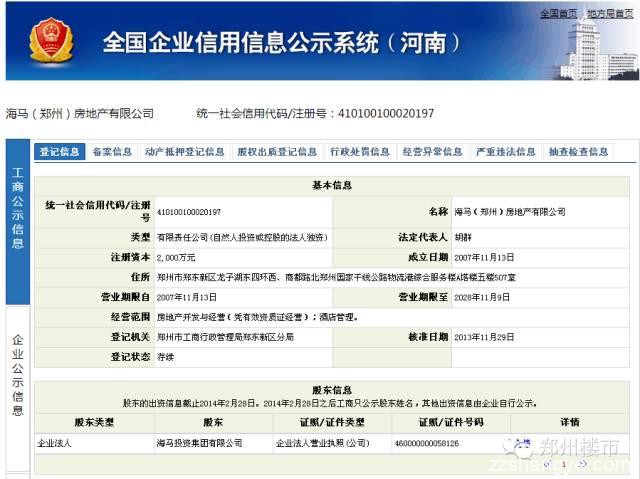This screenshot has height=479, width=640.
Task: Click certificate number 460000000058126
Action: point(427,444)
